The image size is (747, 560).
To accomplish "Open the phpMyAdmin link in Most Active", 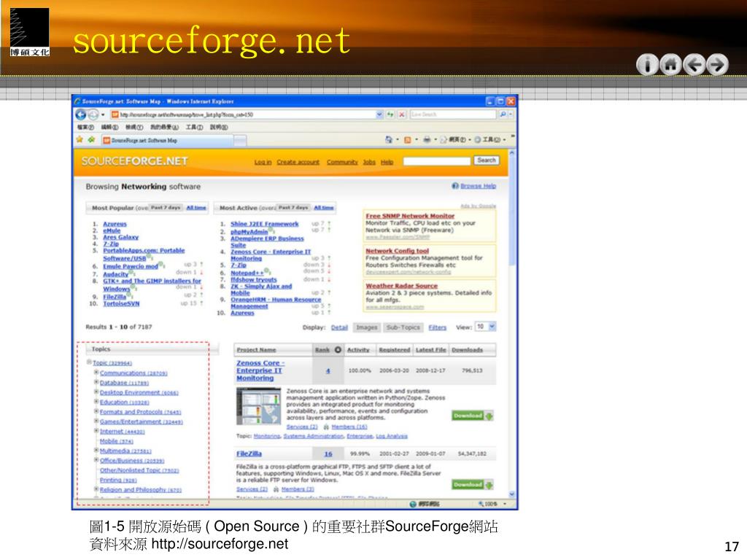I will (x=249, y=232).
